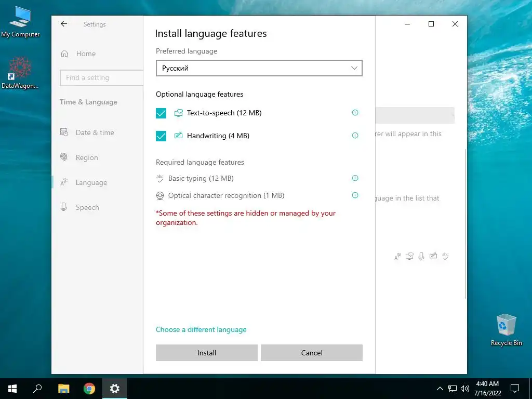Uncheck the Handwriting checkbox

point(161,136)
